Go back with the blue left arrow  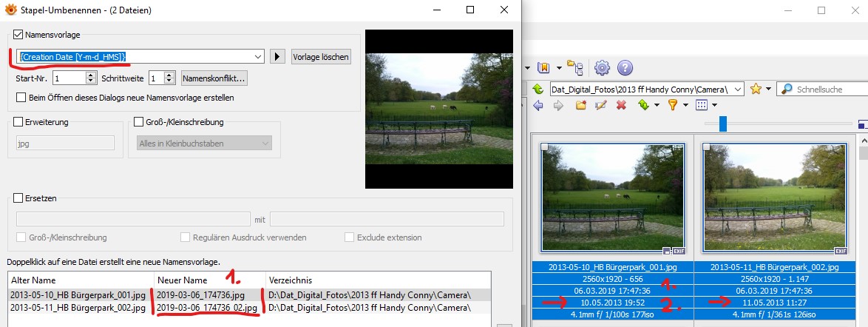click(538, 106)
